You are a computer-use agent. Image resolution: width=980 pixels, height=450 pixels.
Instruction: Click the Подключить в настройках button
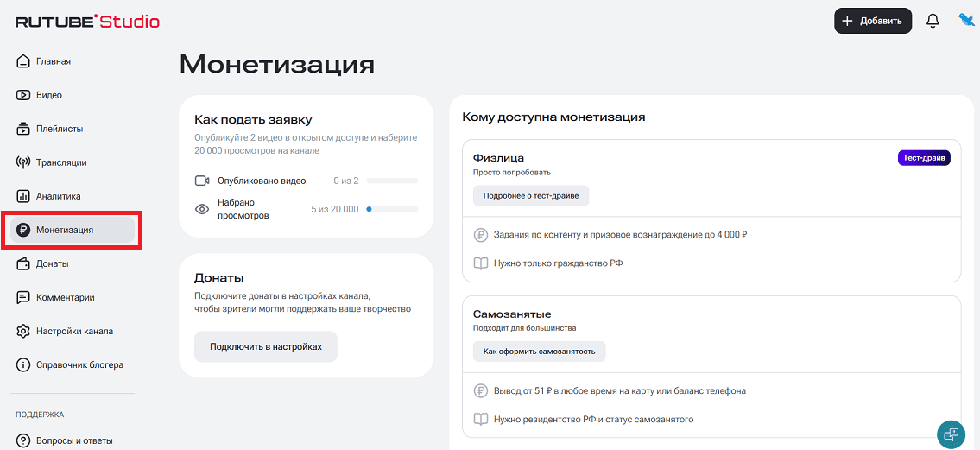[x=265, y=346]
